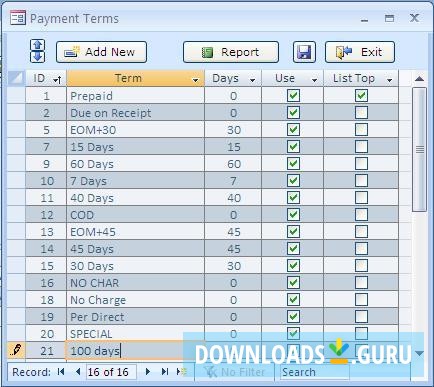The image size is (434, 387).
Task: Open the Use column filter dropdown
Action: [x=314, y=80]
